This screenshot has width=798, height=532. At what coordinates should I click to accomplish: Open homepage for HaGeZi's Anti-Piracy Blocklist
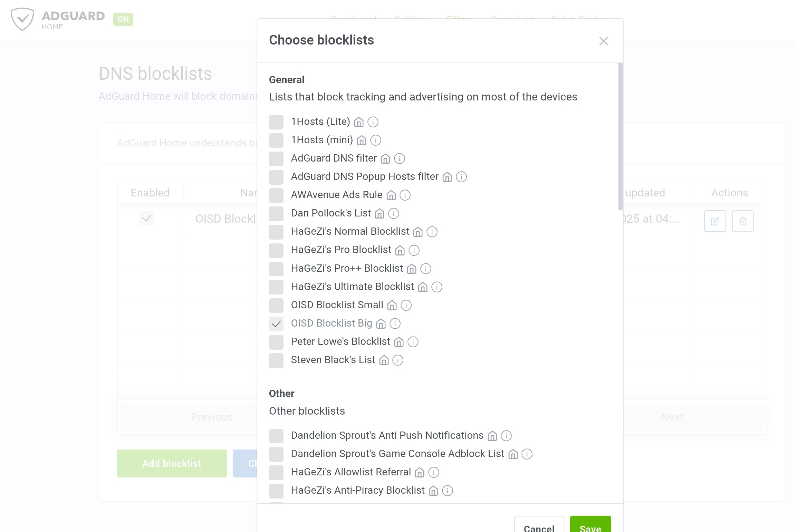[x=433, y=491]
